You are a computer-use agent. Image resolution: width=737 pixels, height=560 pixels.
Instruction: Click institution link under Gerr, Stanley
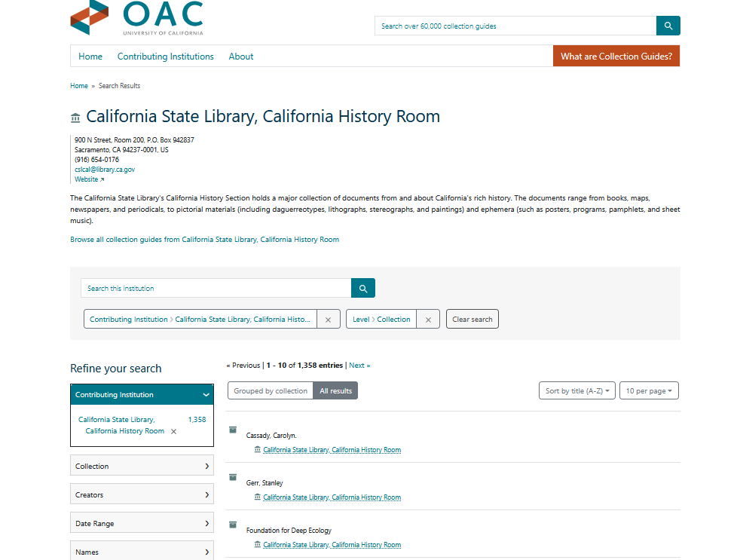click(x=332, y=497)
